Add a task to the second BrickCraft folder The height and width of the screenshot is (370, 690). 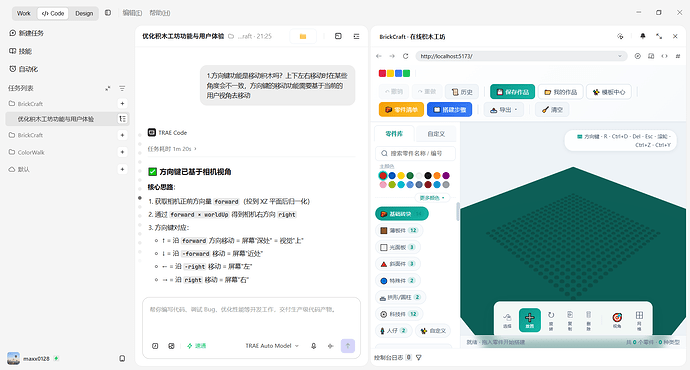(x=122, y=135)
